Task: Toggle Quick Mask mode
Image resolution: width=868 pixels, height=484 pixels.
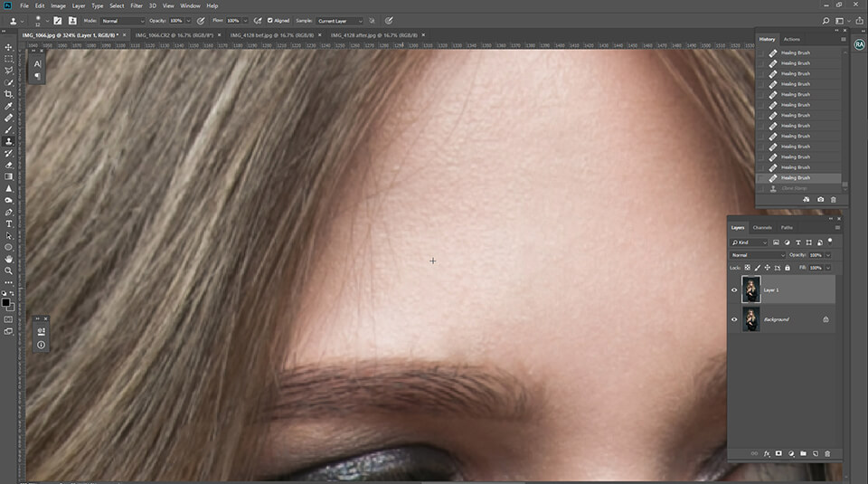Action: (x=8, y=319)
